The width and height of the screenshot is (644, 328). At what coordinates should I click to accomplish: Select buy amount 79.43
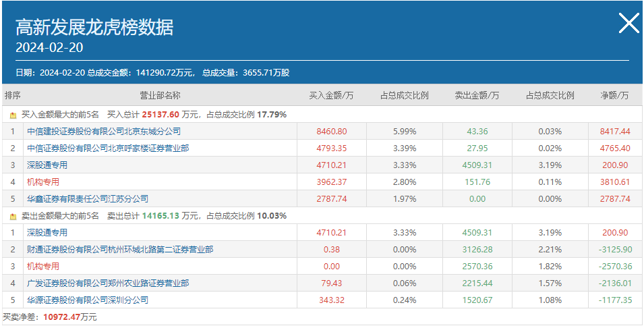pyautogui.click(x=332, y=283)
